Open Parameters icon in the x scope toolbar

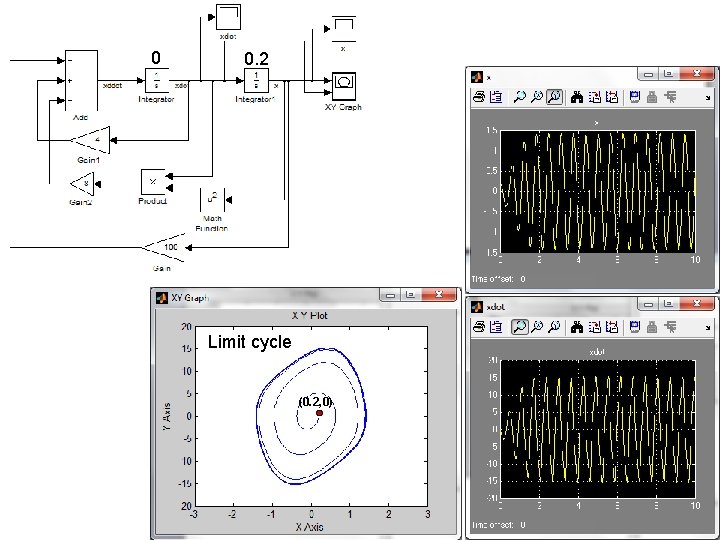(496, 97)
